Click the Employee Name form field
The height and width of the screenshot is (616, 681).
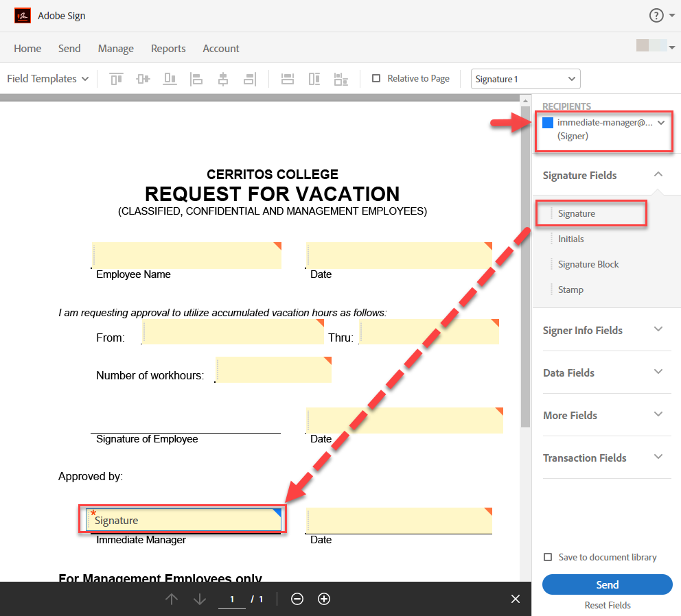[187, 255]
